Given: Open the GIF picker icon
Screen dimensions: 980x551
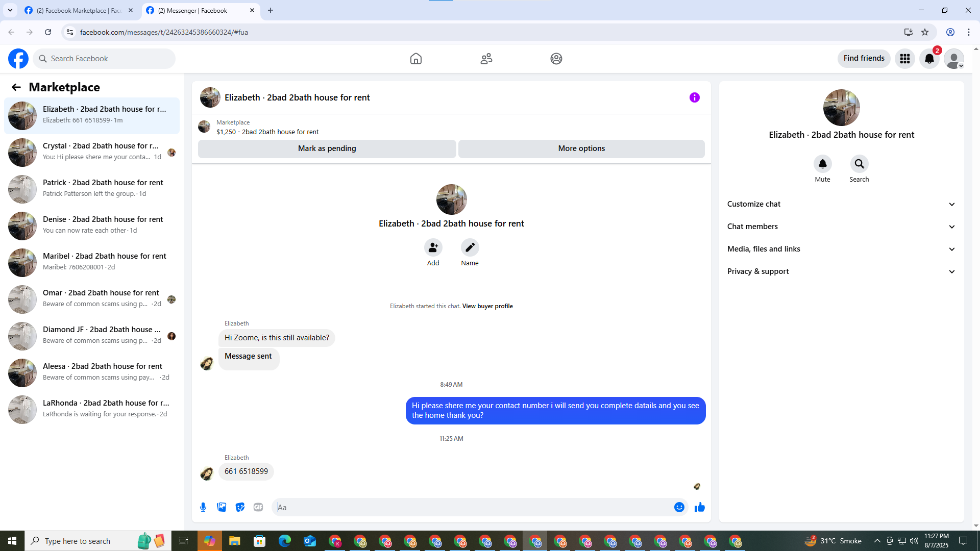Looking at the screenshot, I should point(258,507).
